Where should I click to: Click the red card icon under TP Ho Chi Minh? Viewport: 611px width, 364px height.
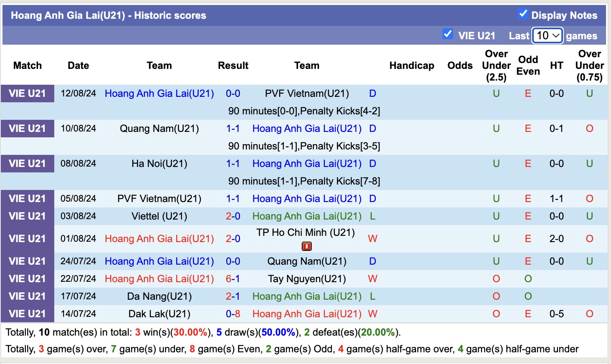307,246
